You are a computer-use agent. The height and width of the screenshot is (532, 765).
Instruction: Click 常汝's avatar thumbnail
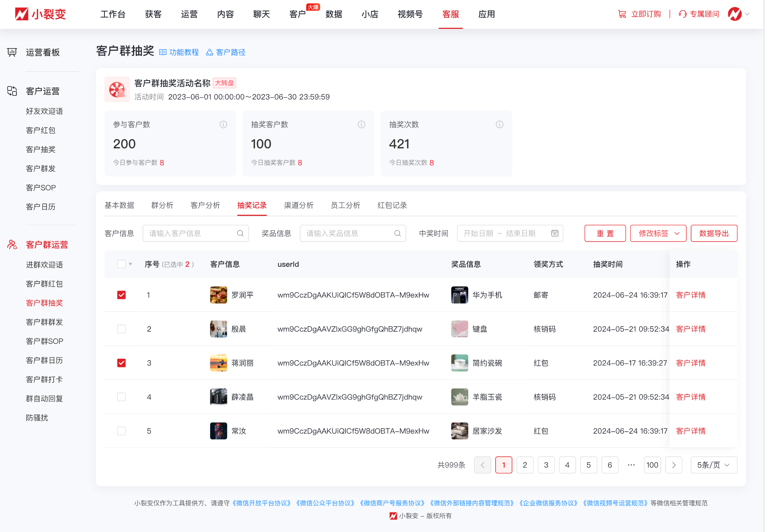pos(219,431)
